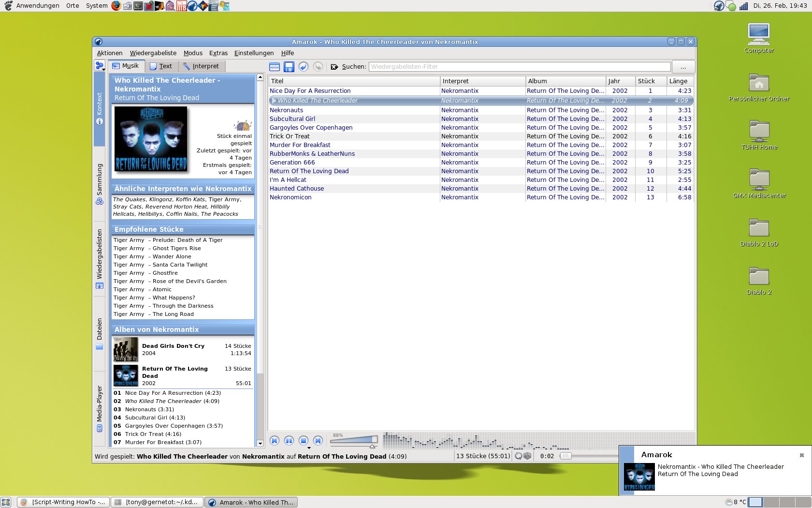Image resolution: width=812 pixels, height=508 pixels.
Task: Open the Einstellungen menu
Action: tap(254, 53)
